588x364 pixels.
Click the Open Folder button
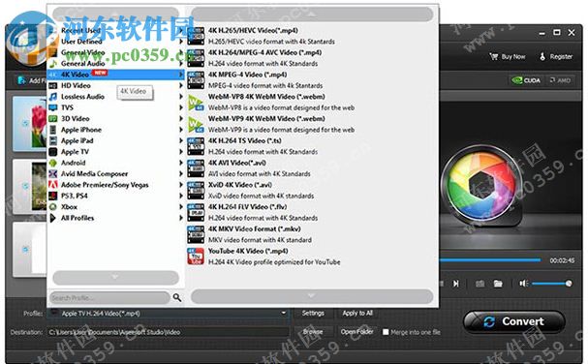coord(357,332)
